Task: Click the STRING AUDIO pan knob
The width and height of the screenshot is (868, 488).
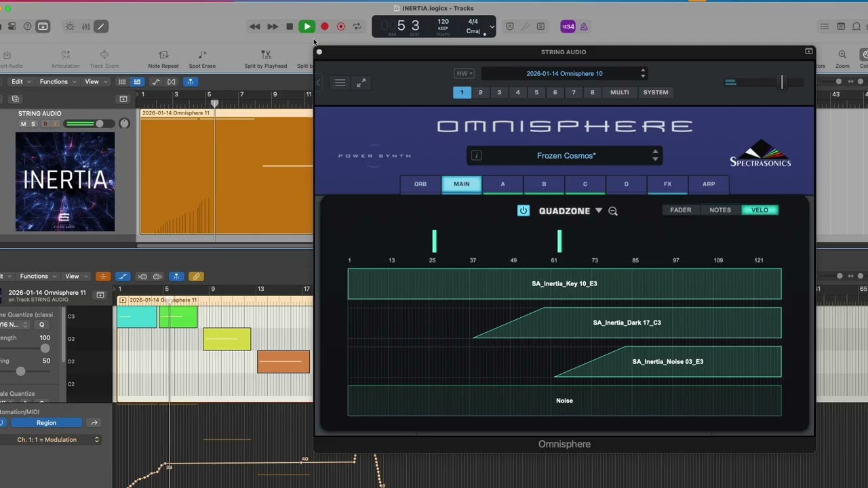Action: [x=124, y=123]
